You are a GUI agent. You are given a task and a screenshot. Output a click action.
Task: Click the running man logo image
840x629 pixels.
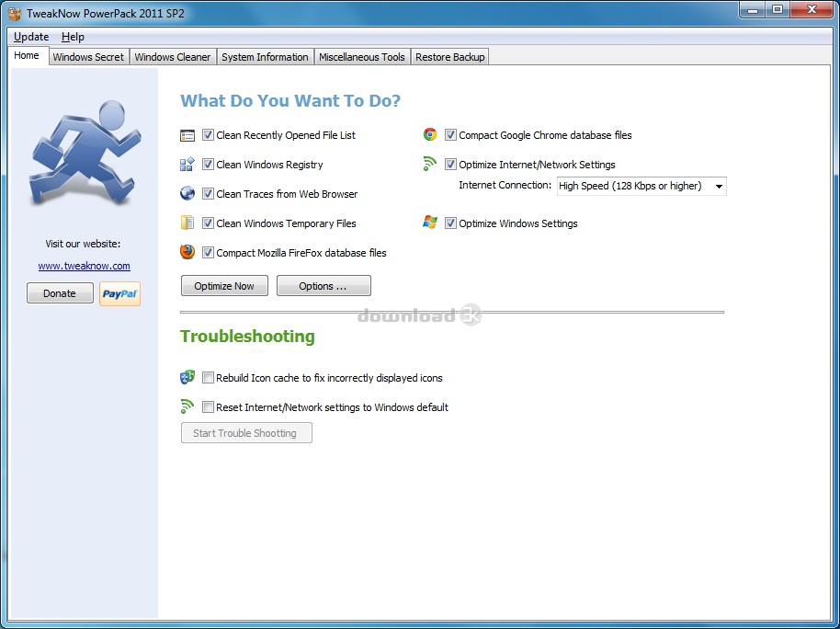point(85,154)
